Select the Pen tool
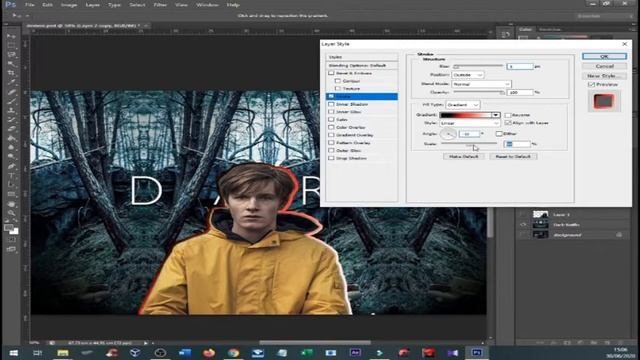The width and height of the screenshot is (640, 360). pyautogui.click(x=11, y=166)
